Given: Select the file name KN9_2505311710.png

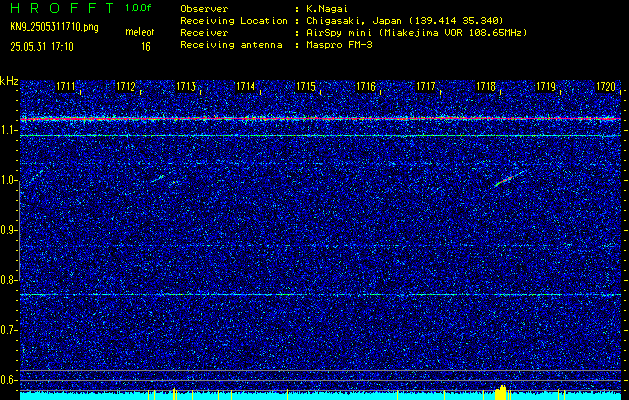Looking at the screenshot, I should click(x=54, y=27).
